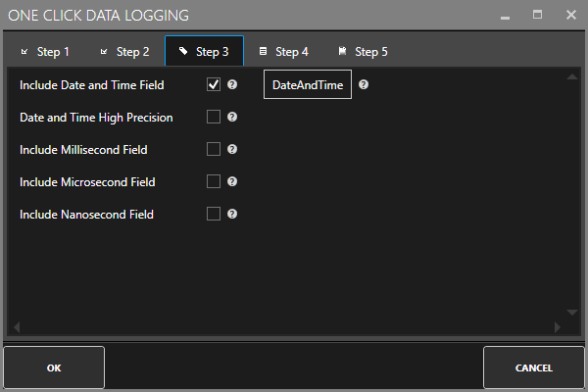Enable Include Microsecond Field checkbox

click(214, 181)
